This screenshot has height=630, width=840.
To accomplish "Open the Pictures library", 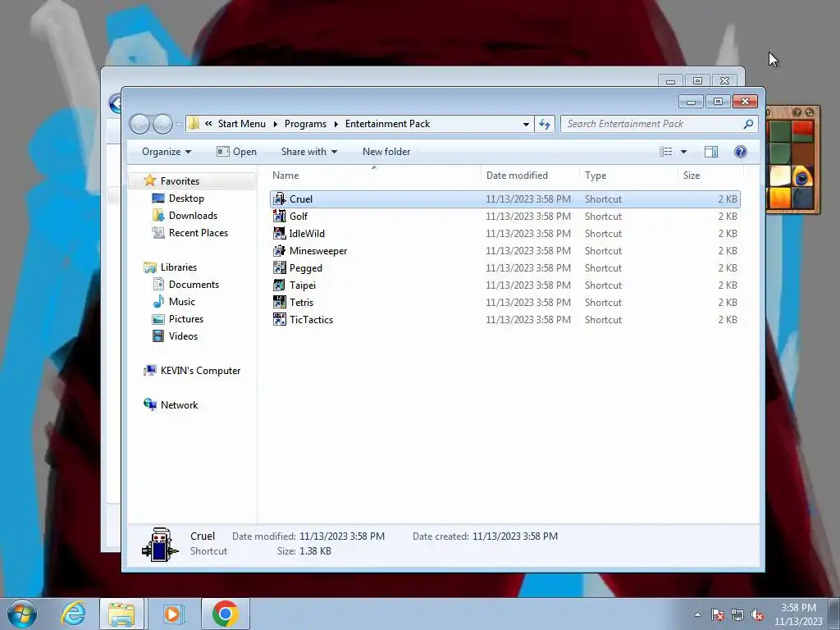I will [x=186, y=319].
